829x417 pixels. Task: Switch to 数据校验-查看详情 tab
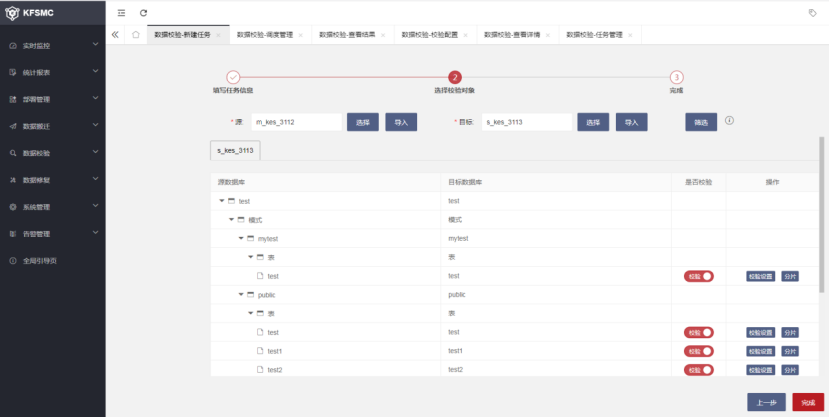click(x=512, y=35)
